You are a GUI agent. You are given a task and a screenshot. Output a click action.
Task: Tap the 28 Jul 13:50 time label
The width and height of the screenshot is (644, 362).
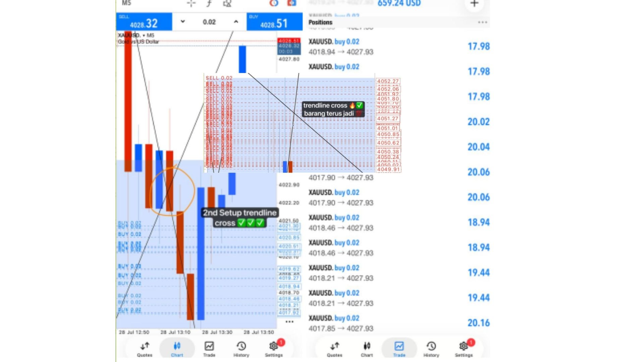[x=259, y=332]
